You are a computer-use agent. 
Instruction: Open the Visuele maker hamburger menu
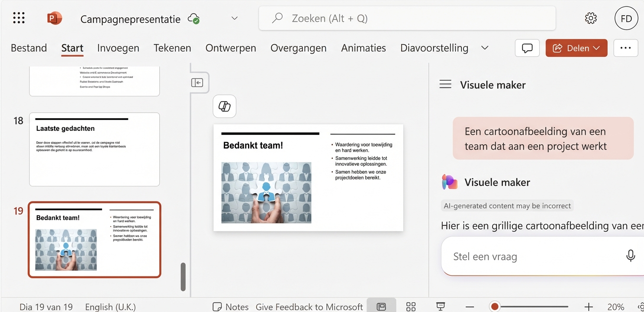pos(445,84)
